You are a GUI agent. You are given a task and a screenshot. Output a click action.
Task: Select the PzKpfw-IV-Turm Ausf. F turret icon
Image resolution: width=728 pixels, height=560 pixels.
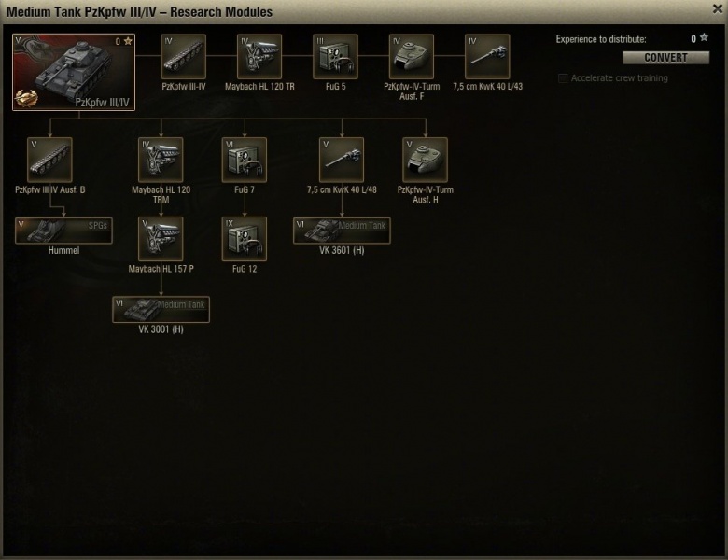(x=412, y=56)
